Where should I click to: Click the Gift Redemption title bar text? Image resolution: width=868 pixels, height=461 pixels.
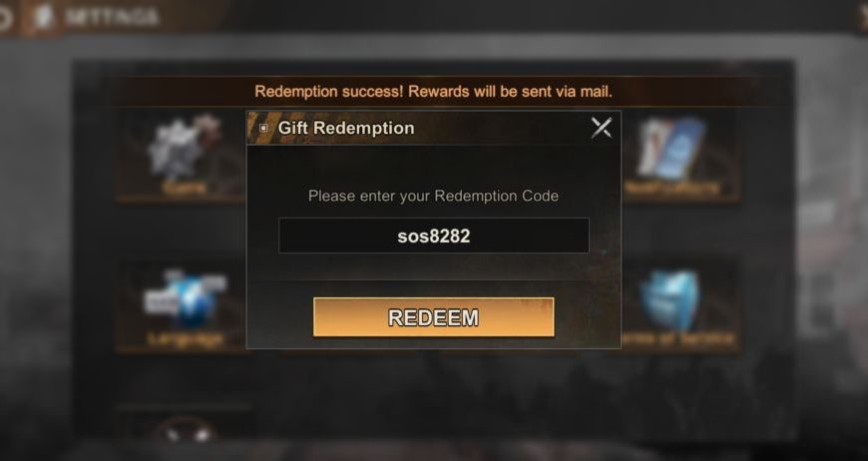346,128
